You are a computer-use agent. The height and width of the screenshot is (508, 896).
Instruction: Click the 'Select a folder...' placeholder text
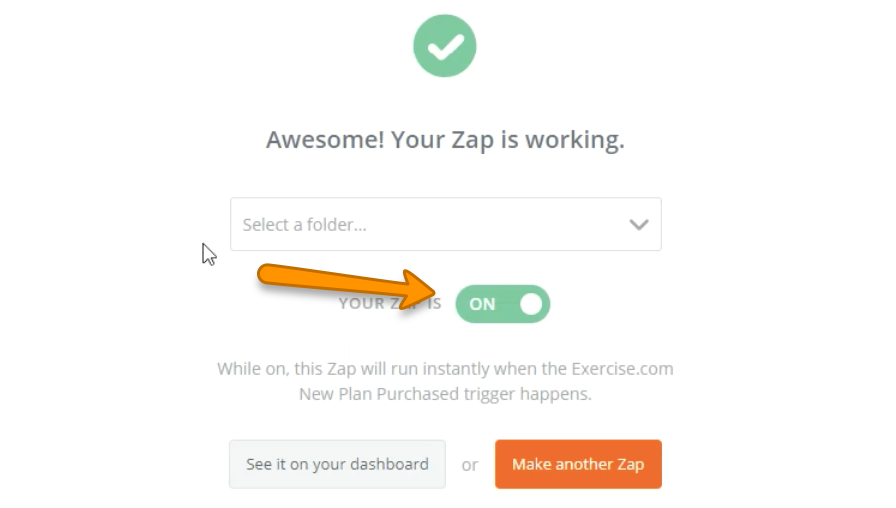(x=305, y=225)
